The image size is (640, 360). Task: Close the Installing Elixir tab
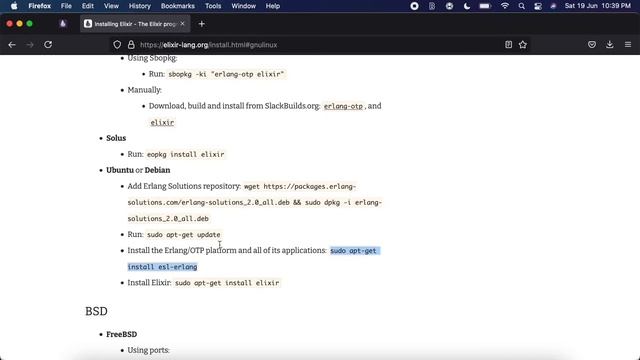(182, 24)
